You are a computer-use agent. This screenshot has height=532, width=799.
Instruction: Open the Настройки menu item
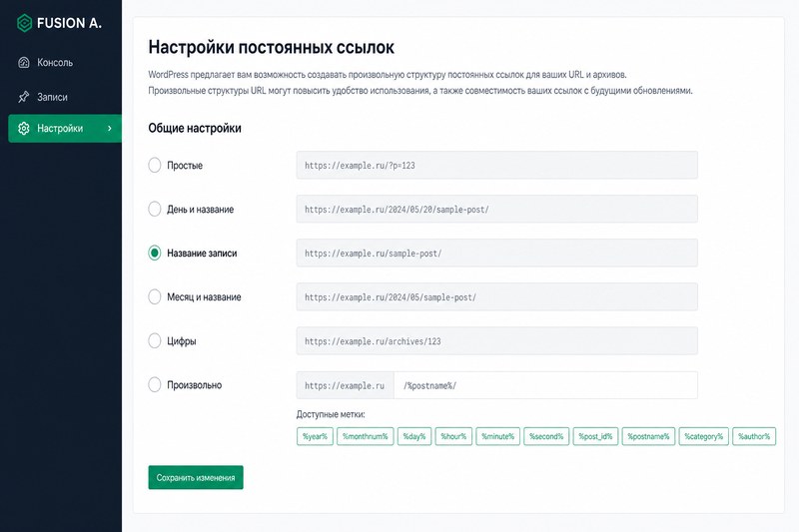coord(65,129)
